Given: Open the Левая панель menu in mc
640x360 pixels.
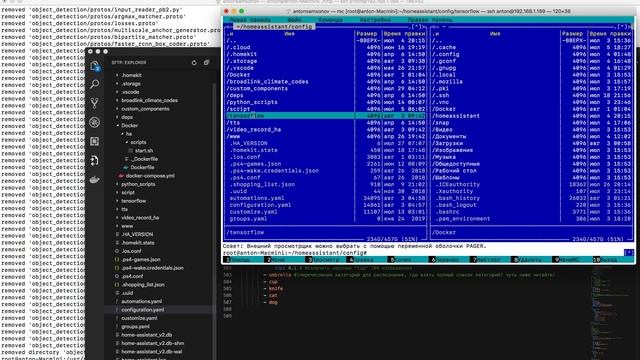Looking at the screenshot, I should pyautogui.click(x=249, y=20).
